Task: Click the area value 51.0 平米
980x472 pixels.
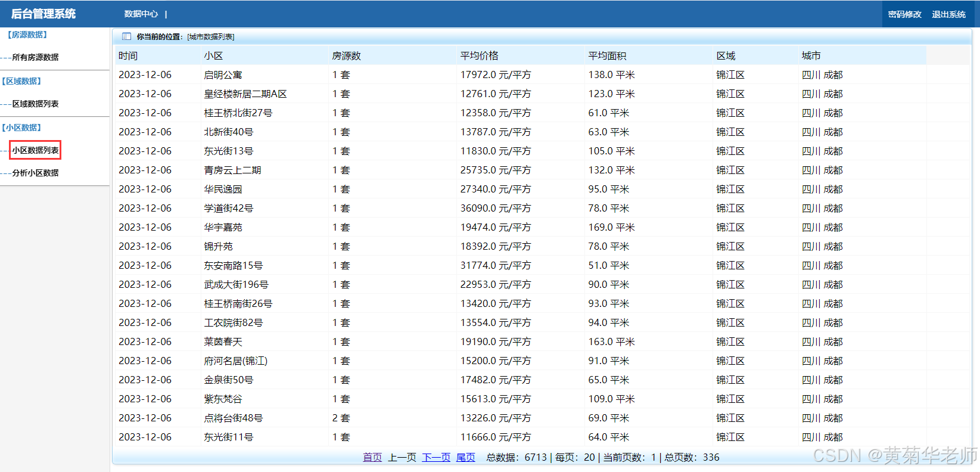Action: pyautogui.click(x=609, y=265)
